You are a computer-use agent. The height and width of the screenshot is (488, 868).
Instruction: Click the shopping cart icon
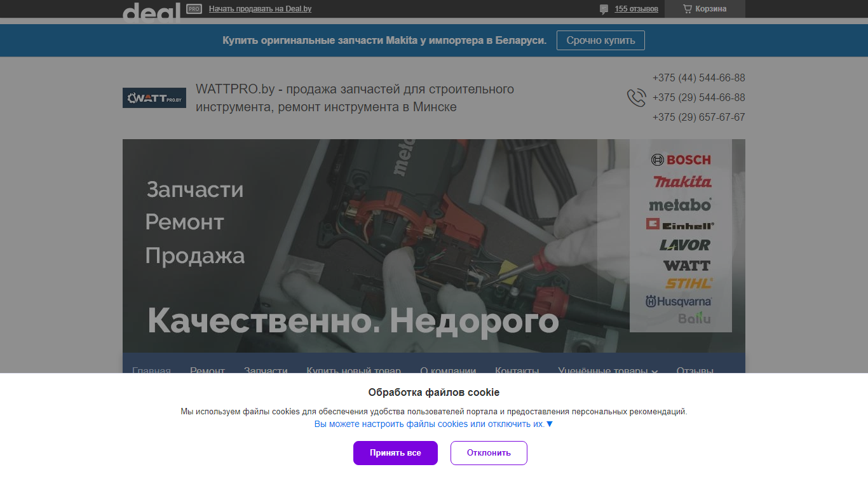687,9
